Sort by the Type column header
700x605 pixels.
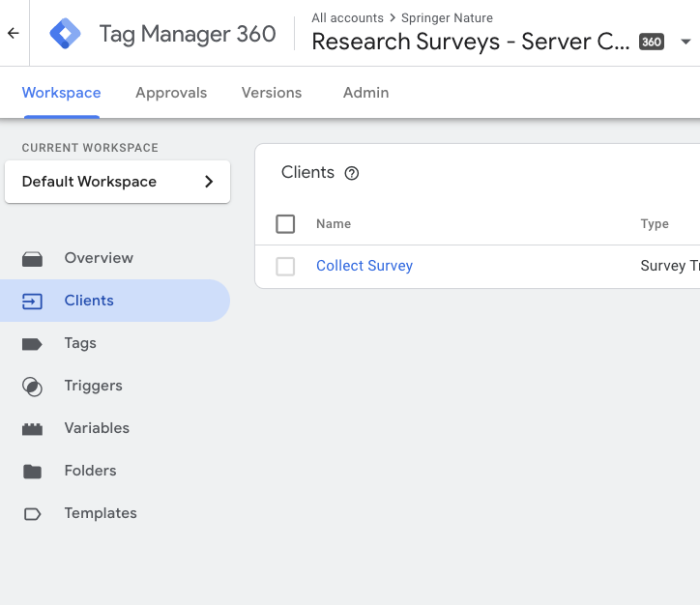pyautogui.click(x=655, y=223)
